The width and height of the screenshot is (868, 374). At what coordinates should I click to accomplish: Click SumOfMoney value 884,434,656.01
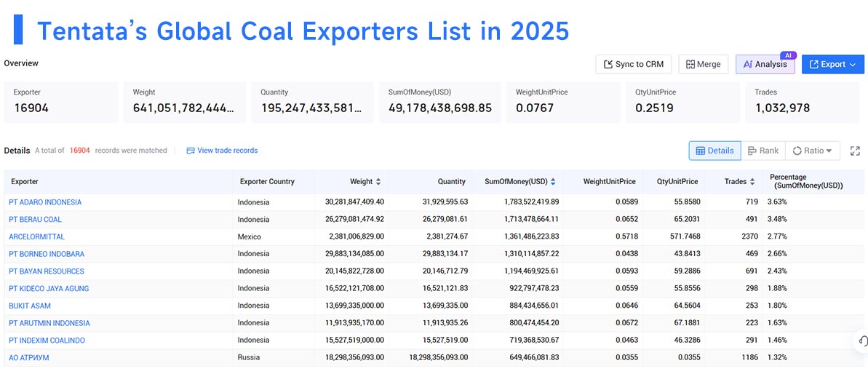(x=534, y=306)
